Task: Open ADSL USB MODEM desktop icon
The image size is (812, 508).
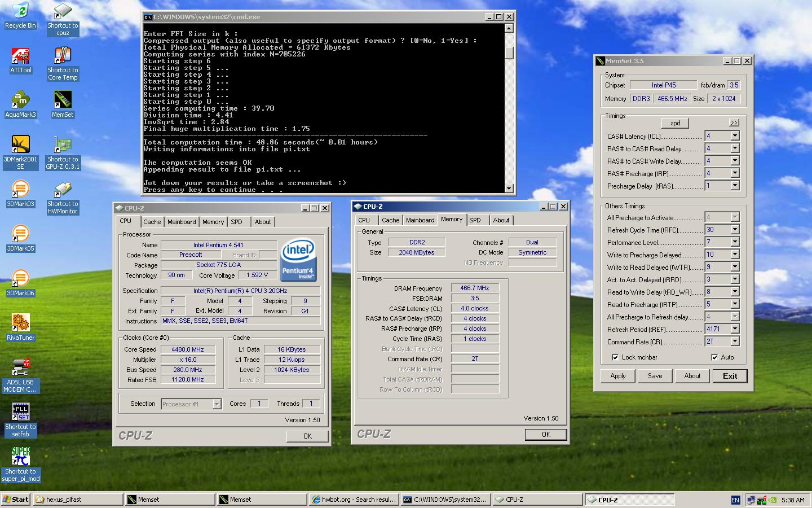Action: tap(20, 376)
